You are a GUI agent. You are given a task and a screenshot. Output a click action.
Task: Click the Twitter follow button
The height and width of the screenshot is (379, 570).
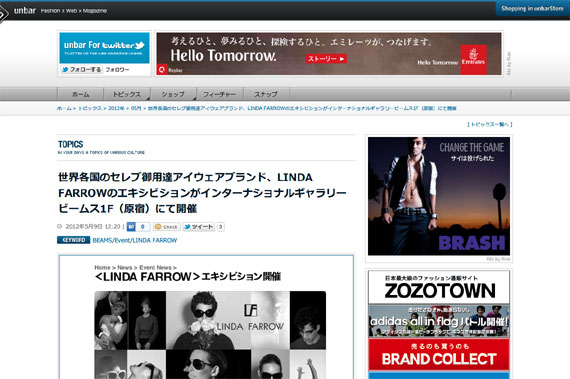point(81,69)
